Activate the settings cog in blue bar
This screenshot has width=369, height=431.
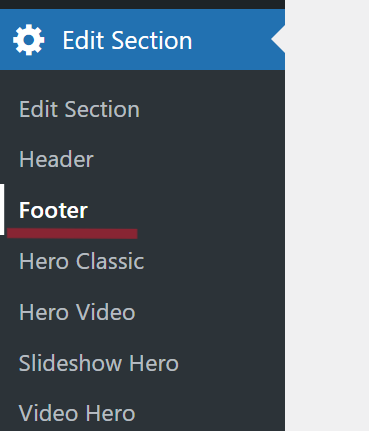29,40
